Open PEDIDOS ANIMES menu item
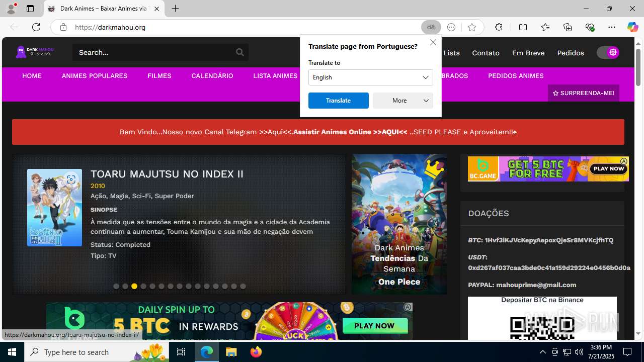This screenshot has width=644, height=362. click(x=516, y=76)
